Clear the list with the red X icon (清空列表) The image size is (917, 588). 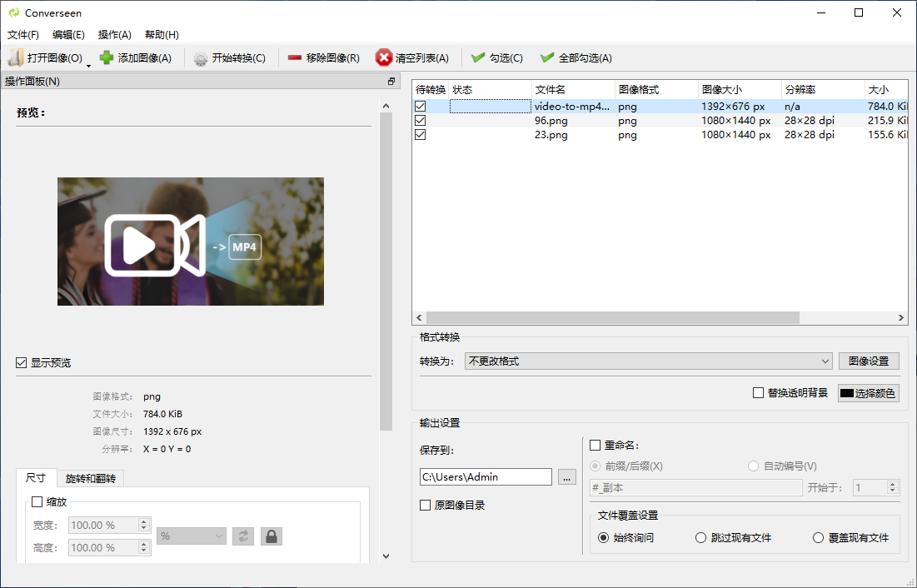[384, 57]
